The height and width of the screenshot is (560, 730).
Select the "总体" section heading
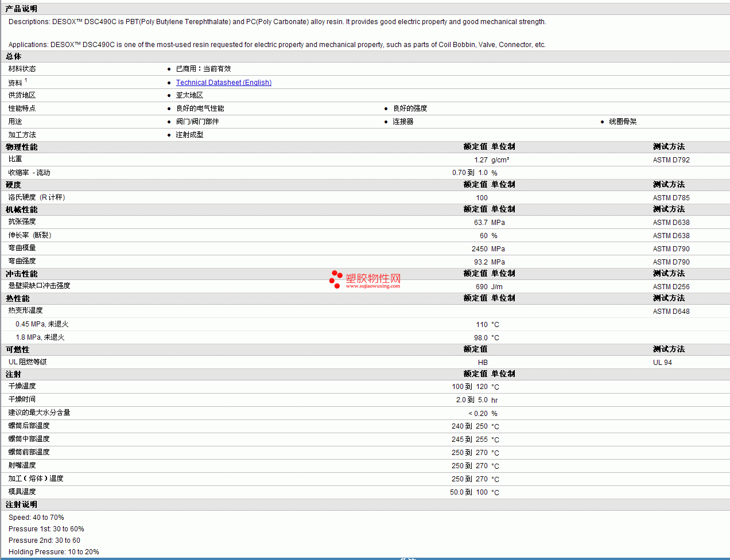(x=14, y=56)
